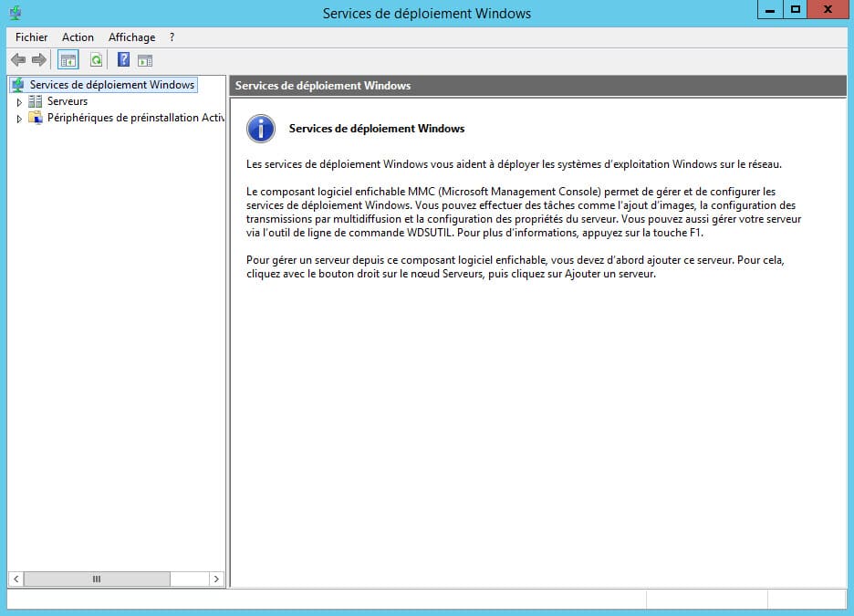Click the bold heading Services de déploiement Windows
This screenshot has width=854, height=616.
coord(377,129)
